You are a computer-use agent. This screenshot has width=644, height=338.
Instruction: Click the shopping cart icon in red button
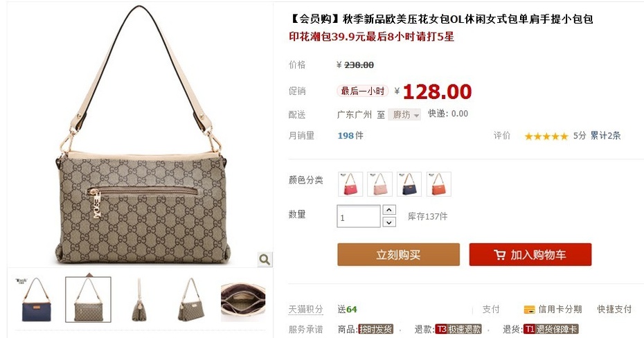[499, 255]
